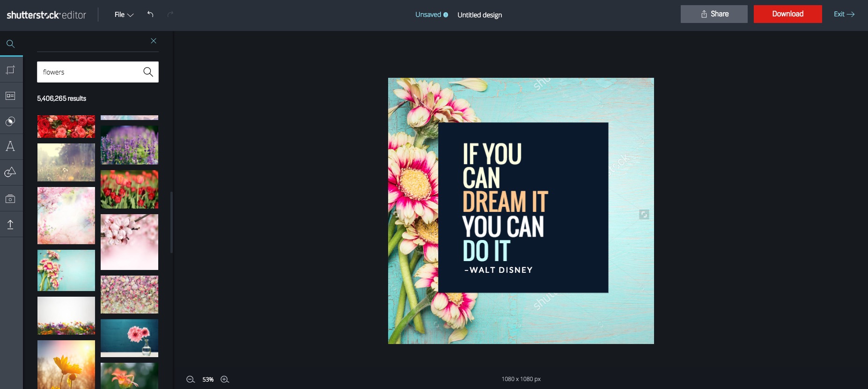Select the 'DREAM IT' text line

point(505,202)
